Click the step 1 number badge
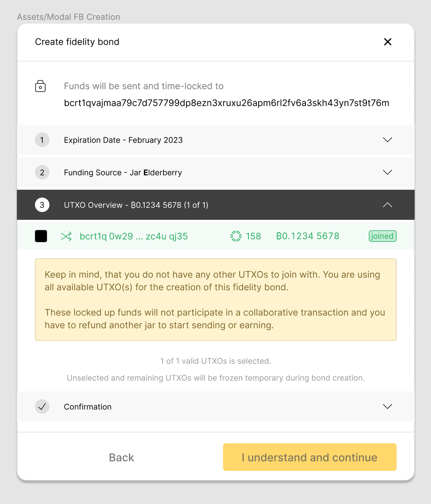Screen dimensions: 431x504 pyautogui.click(x=42, y=140)
